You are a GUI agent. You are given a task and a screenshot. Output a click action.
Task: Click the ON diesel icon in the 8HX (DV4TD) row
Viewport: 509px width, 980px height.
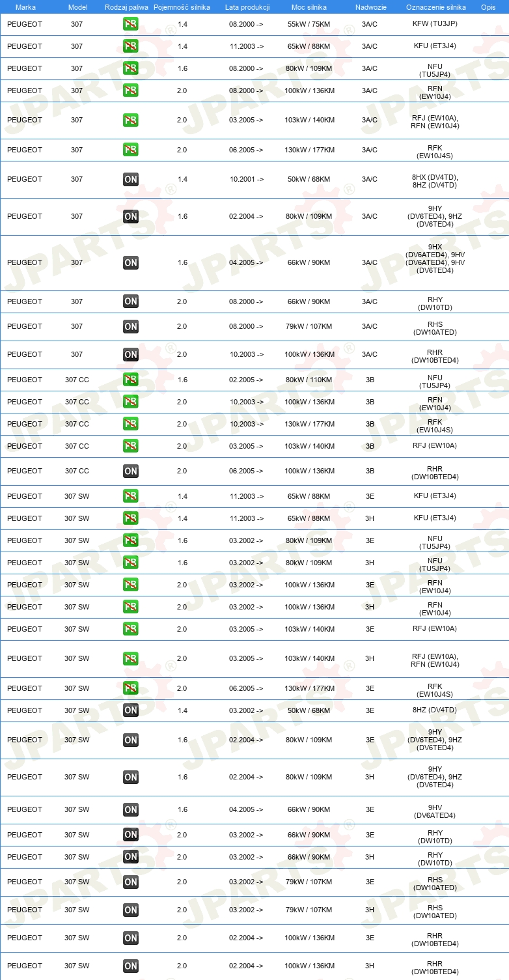coord(131,179)
